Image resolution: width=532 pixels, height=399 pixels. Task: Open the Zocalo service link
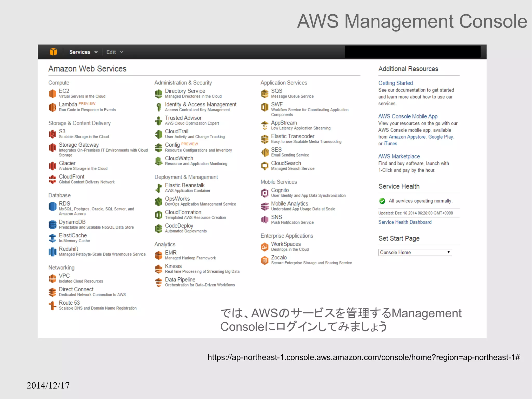(279, 257)
